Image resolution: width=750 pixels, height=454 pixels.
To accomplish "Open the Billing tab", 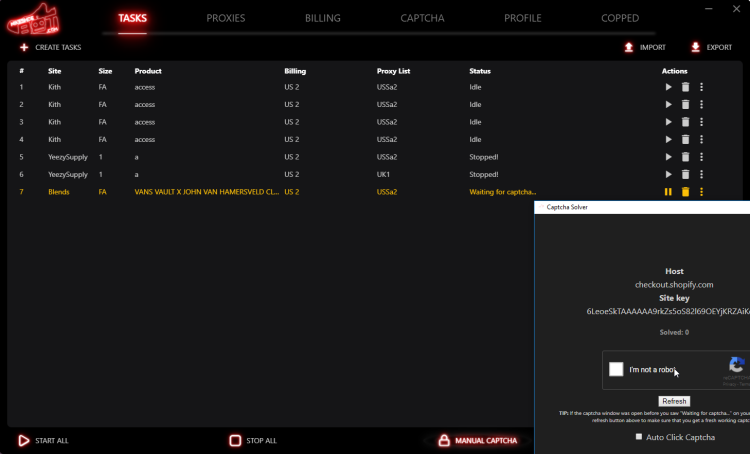I will [323, 18].
